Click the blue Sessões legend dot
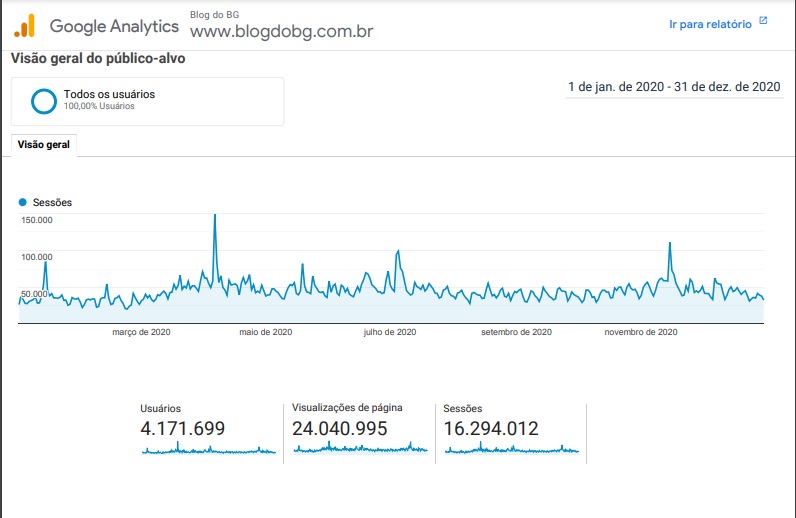The image size is (796, 518). tap(22, 202)
